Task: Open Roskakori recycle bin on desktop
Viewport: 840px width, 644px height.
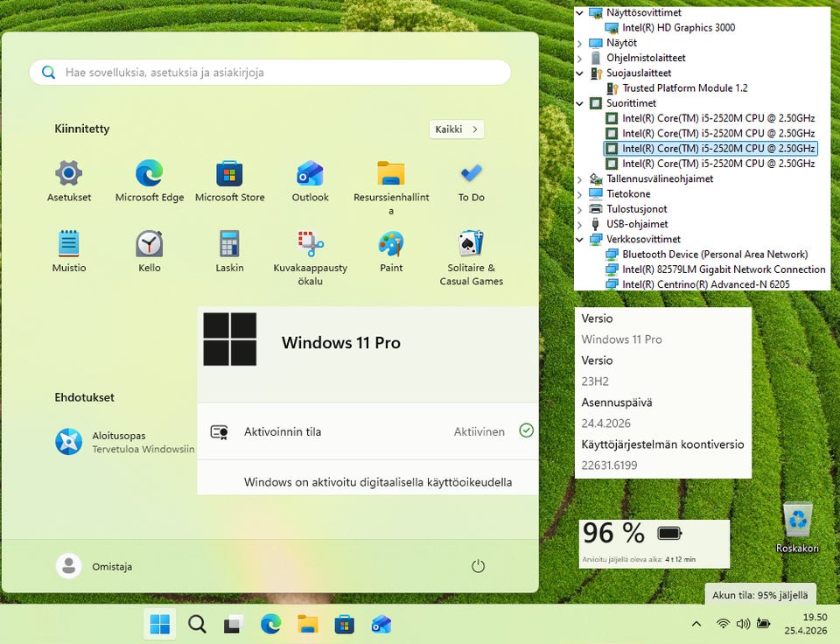Action: tap(797, 528)
